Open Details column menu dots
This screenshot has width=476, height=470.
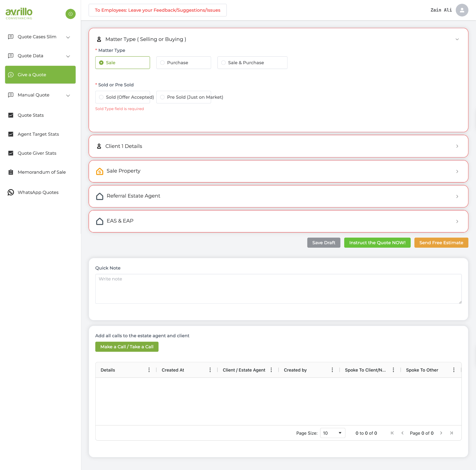(x=149, y=370)
